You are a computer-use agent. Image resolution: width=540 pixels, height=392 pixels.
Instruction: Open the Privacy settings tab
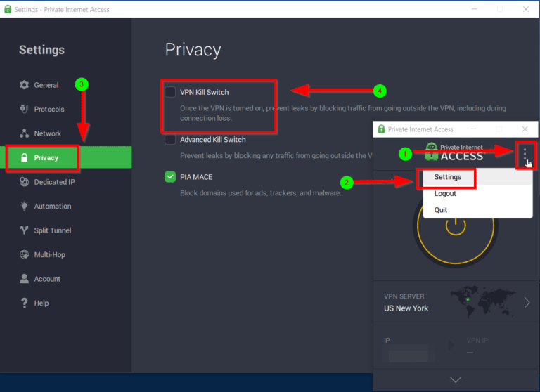pyautogui.click(x=46, y=158)
